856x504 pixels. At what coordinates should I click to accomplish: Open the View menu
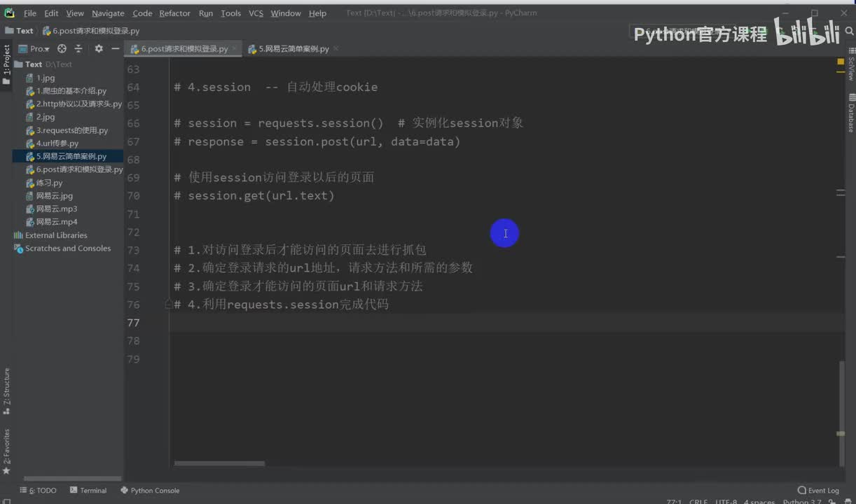point(75,13)
